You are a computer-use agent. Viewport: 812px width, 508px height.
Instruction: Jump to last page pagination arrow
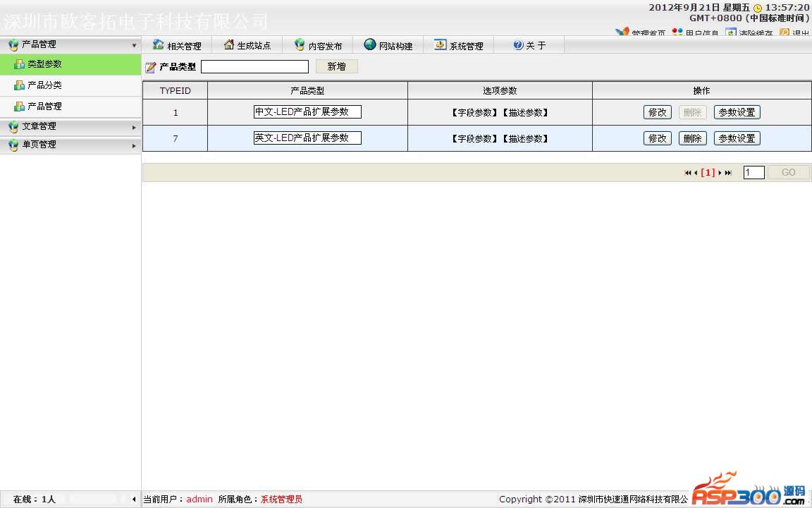pos(728,173)
